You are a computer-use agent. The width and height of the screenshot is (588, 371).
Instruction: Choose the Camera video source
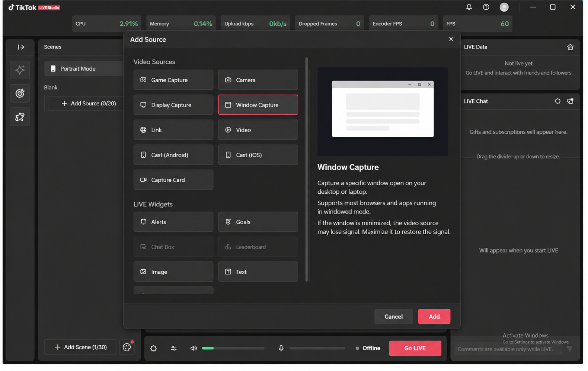coord(258,80)
